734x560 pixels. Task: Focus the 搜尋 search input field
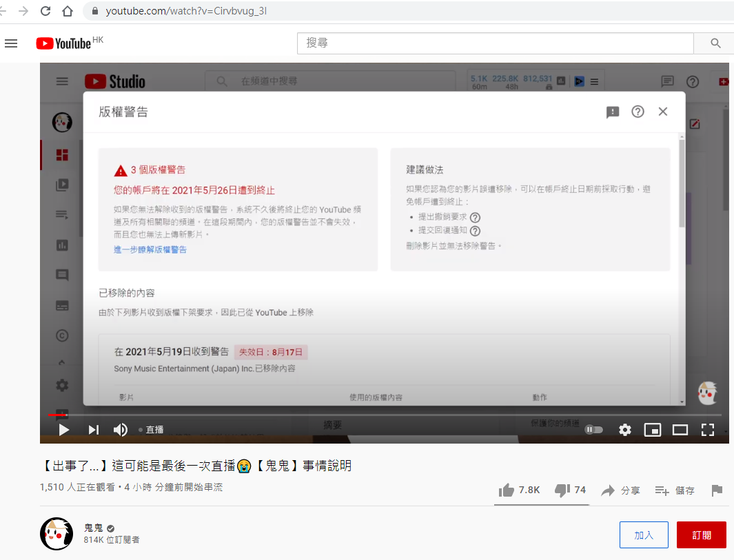[x=495, y=43]
